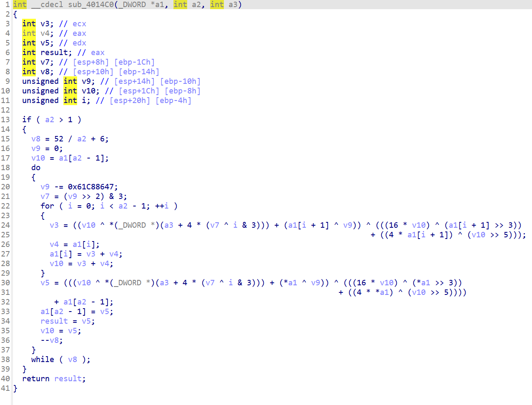The width and height of the screenshot is (532, 405).
Task: Click the highlighted int return type on line 1
Action: click(20, 5)
